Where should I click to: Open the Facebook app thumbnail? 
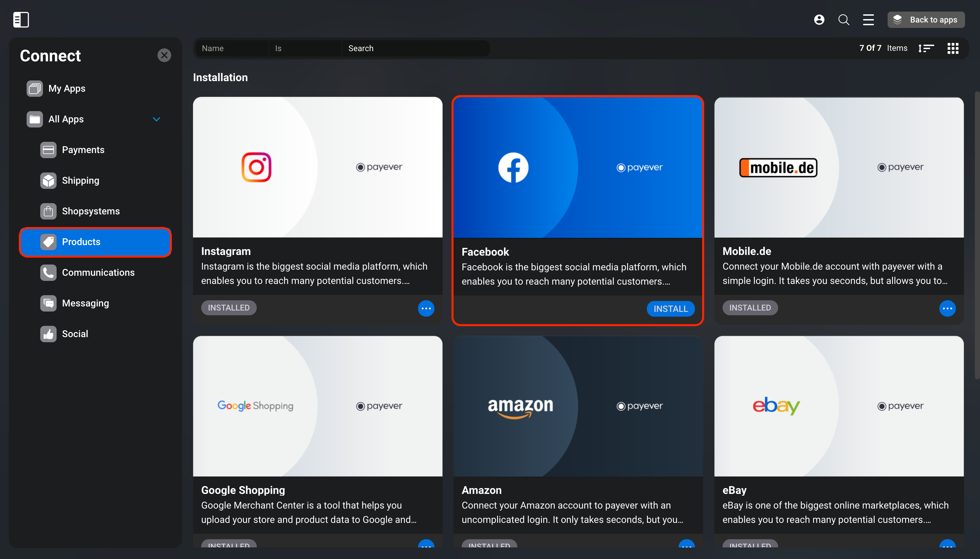tap(578, 168)
